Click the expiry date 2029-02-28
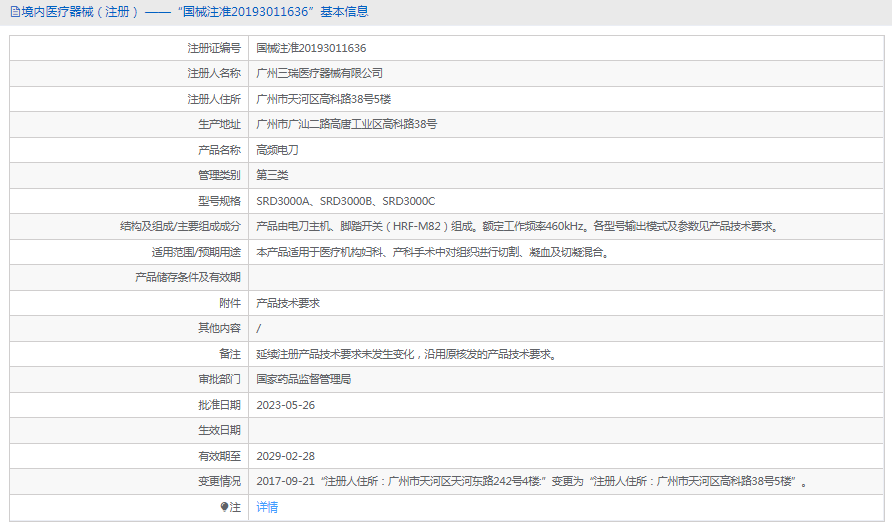 (285, 456)
